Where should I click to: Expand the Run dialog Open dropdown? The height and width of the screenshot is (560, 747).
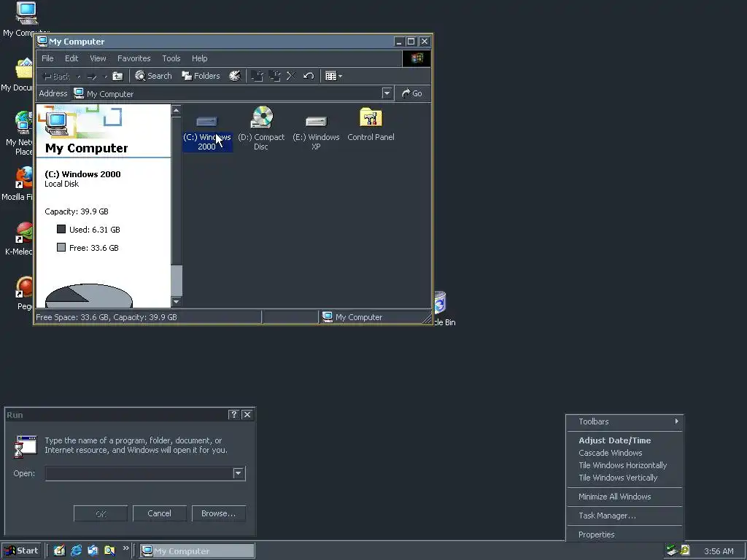pos(239,473)
